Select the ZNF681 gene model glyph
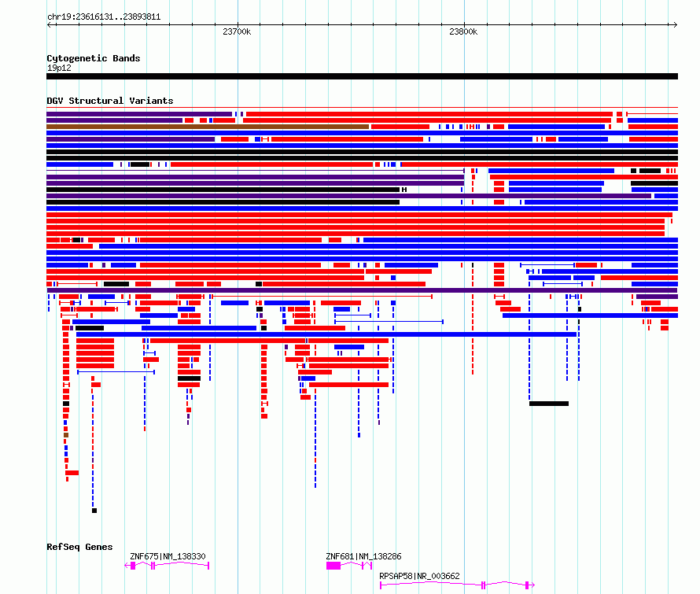 pos(349,566)
